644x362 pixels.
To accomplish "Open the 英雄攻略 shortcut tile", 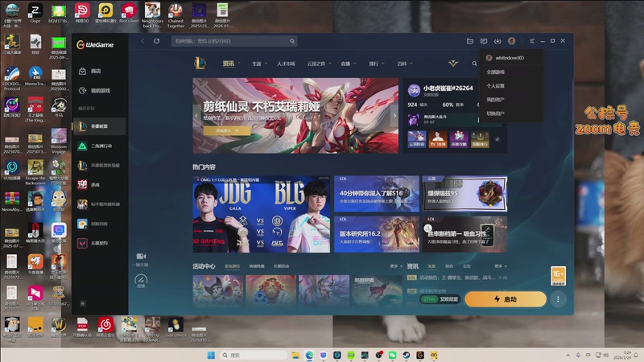I will tap(459, 139).
